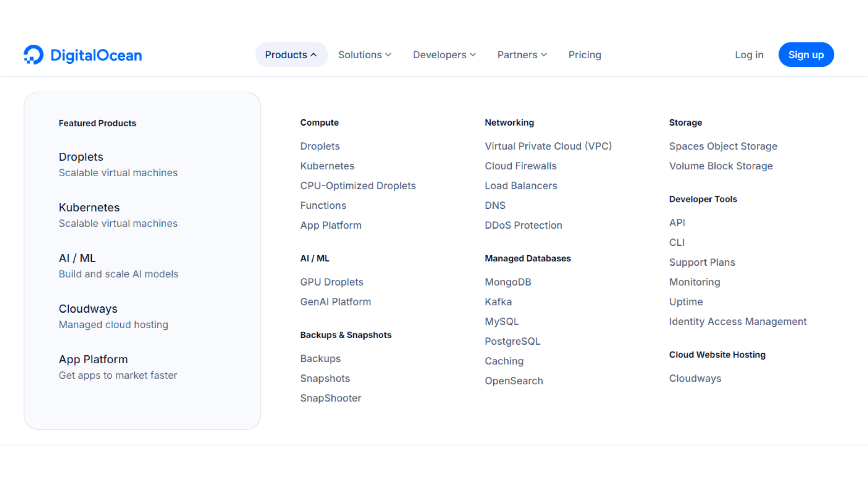868x488 pixels.
Task: Open featured AI / ML card
Action: tap(118, 266)
